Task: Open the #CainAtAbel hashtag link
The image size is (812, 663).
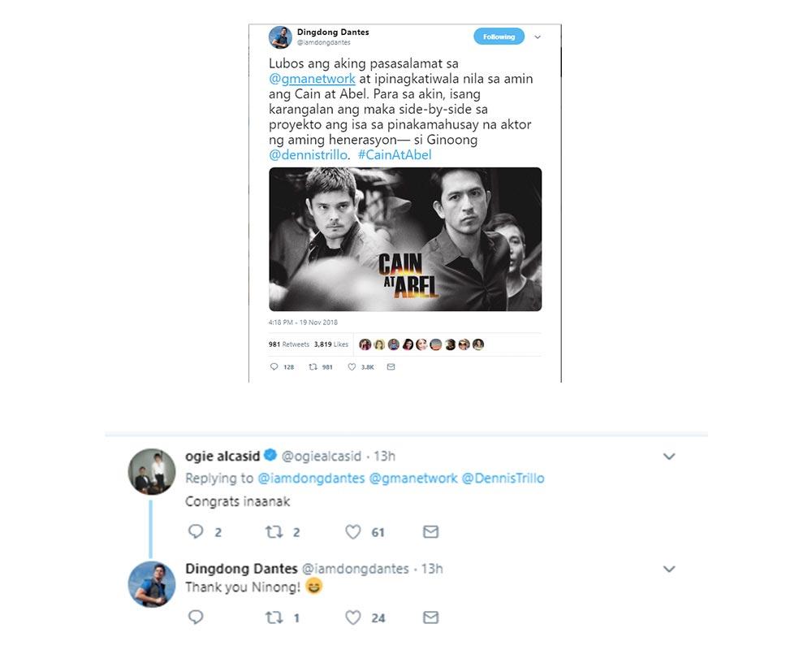Action: [395, 154]
